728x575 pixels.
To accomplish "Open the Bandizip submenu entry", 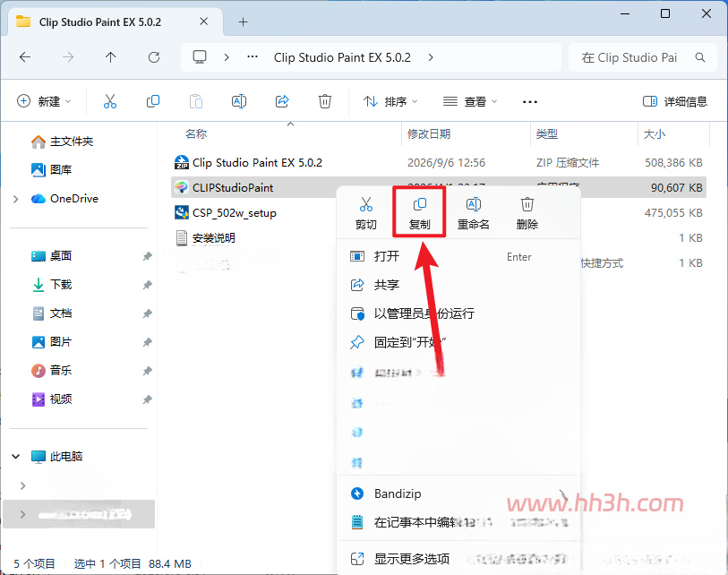I will tap(458, 493).
